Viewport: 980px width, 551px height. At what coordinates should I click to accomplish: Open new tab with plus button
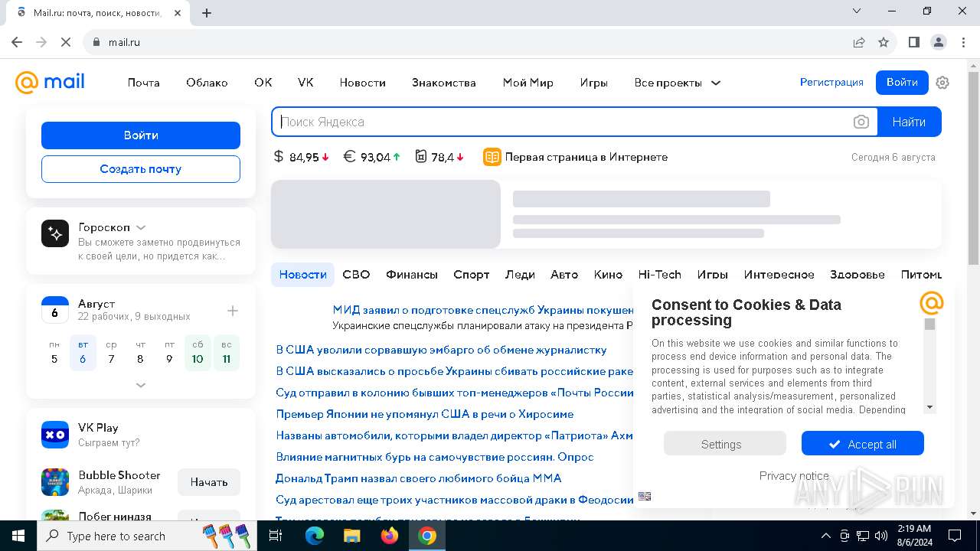(207, 12)
